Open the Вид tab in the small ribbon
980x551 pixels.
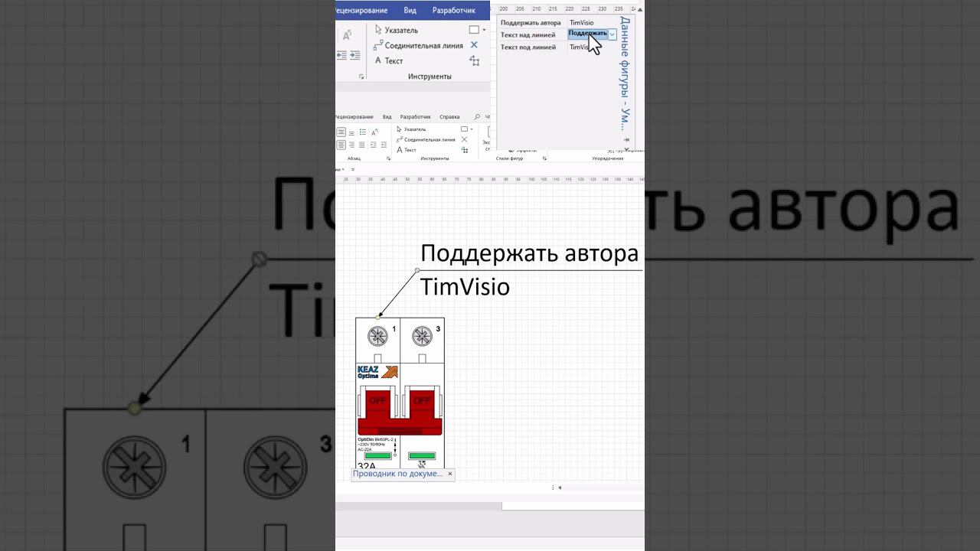pos(387,117)
